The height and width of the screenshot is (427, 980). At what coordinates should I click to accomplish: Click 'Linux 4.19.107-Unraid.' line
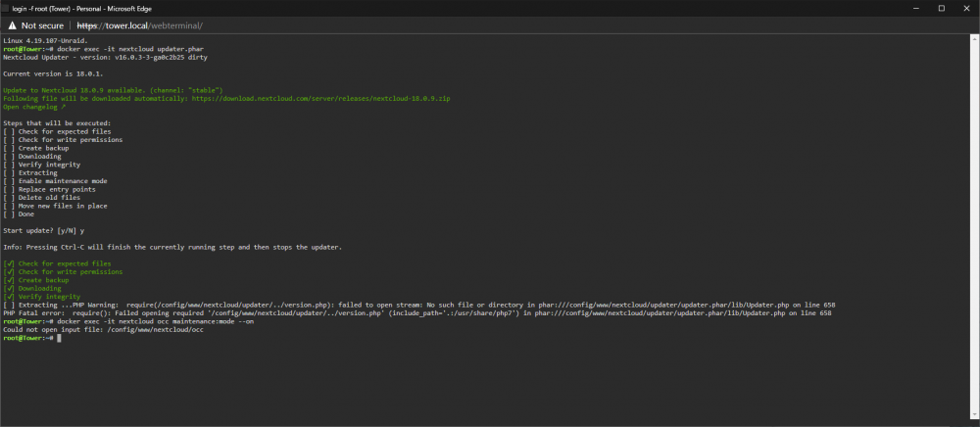(46, 40)
